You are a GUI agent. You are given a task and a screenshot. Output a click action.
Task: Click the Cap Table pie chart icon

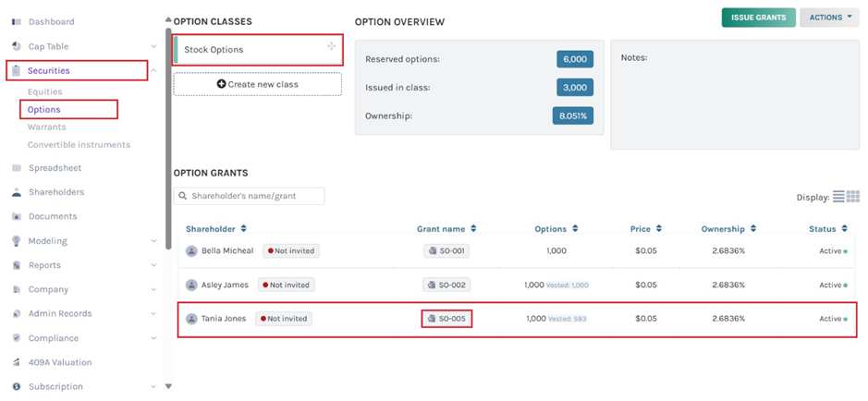pos(17,46)
